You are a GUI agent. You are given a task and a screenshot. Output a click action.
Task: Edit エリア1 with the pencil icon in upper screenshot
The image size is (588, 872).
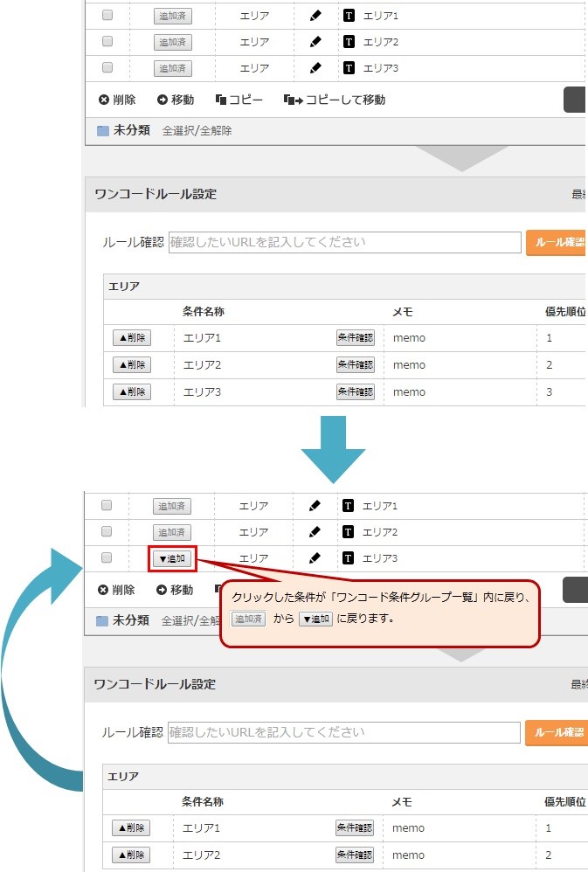point(315,16)
